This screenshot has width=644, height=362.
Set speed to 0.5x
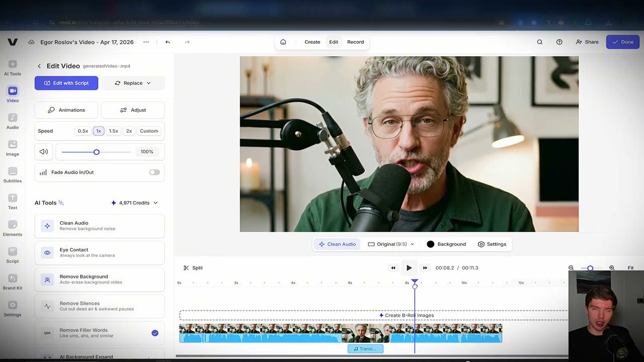[83, 131]
